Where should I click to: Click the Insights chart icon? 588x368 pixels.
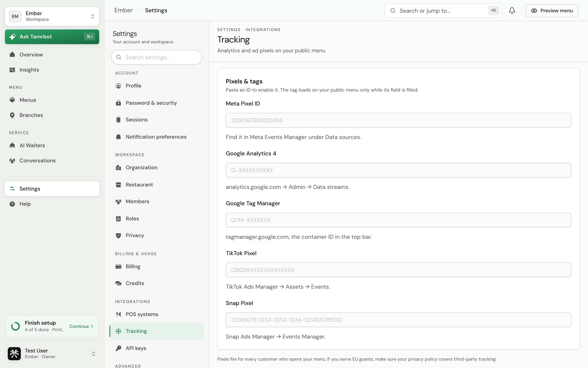tap(12, 70)
